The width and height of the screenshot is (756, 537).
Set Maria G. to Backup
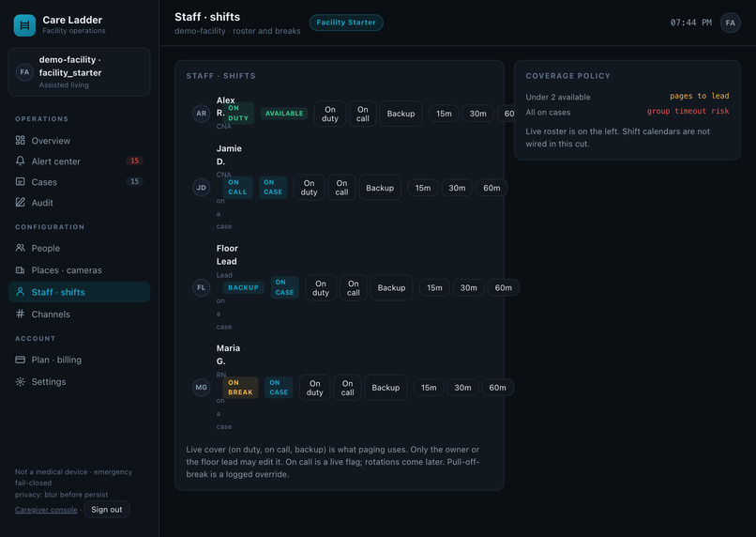coord(386,388)
